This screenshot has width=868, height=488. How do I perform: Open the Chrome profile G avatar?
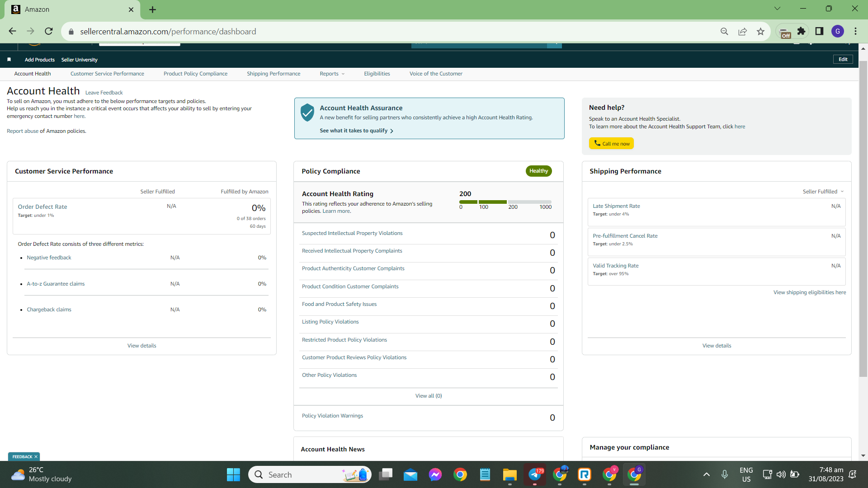(x=838, y=31)
